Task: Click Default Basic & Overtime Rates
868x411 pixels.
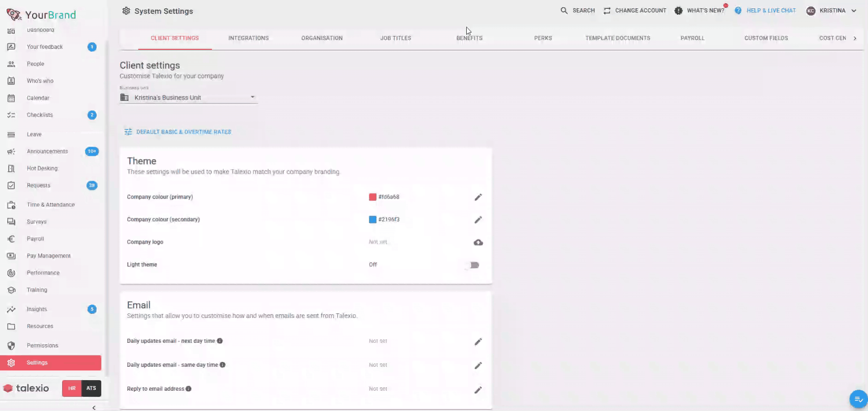Action: (x=178, y=132)
